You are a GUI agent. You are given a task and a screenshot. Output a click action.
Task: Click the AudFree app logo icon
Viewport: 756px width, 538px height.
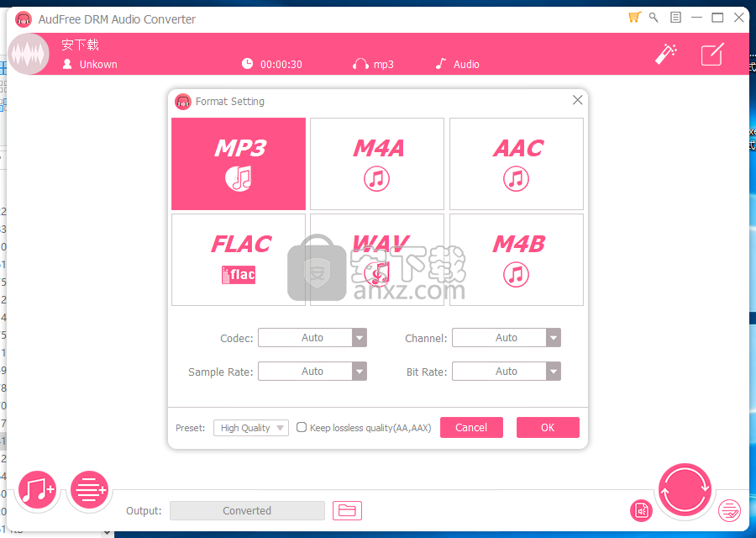pos(24,19)
